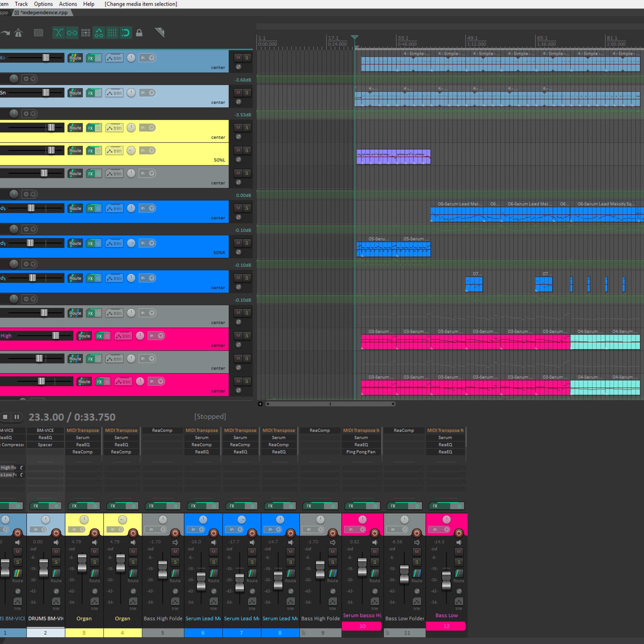Toggle ripple editing grid icon

tap(86, 33)
